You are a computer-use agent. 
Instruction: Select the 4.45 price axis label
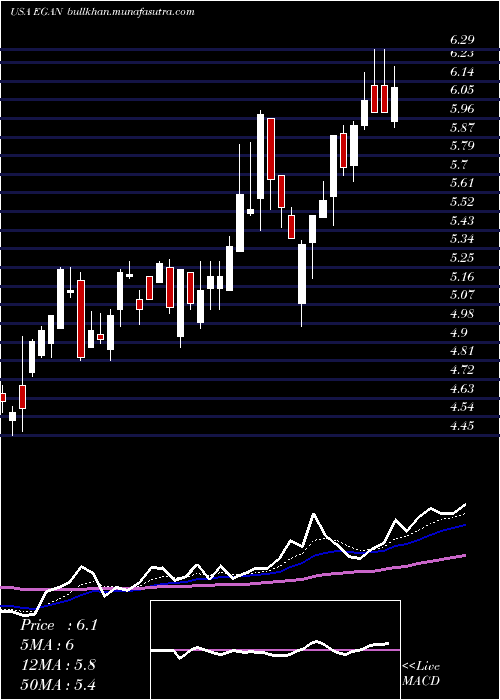(x=462, y=425)
